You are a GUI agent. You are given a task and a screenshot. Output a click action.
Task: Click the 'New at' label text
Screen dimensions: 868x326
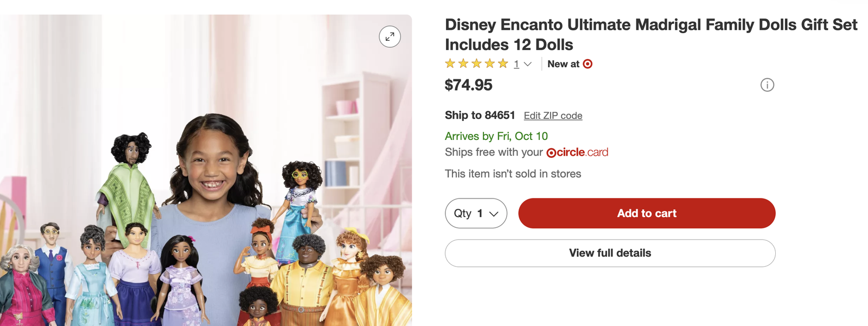(563, 64)
